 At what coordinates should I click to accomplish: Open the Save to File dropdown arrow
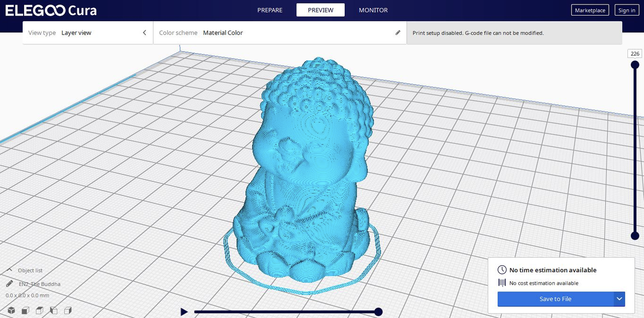[619, 299]
